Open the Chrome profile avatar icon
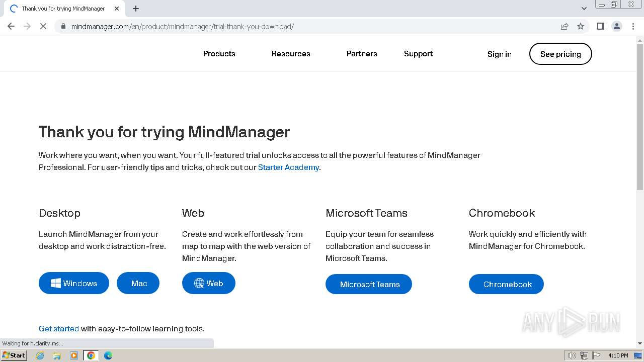 [617, 26]
